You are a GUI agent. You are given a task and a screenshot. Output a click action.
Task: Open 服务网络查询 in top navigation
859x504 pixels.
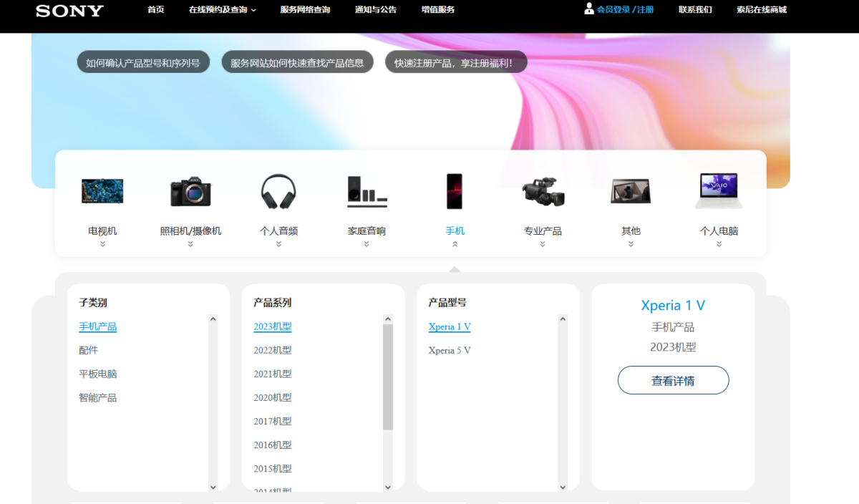[306, 10]
